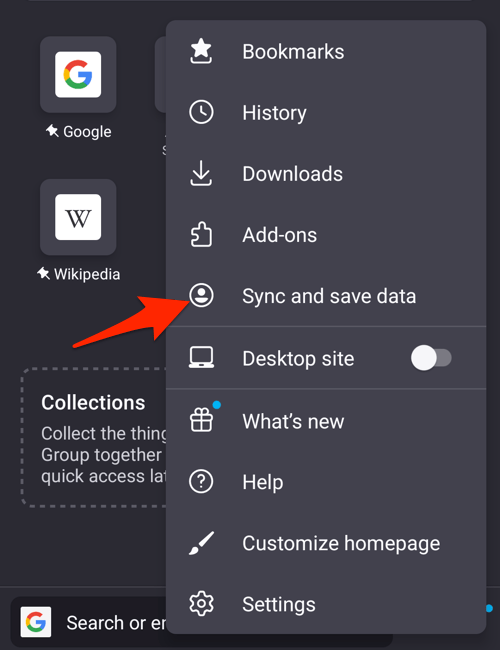Click the What's new gift icon
500x650 pixels.
click(x=201, y=420)
